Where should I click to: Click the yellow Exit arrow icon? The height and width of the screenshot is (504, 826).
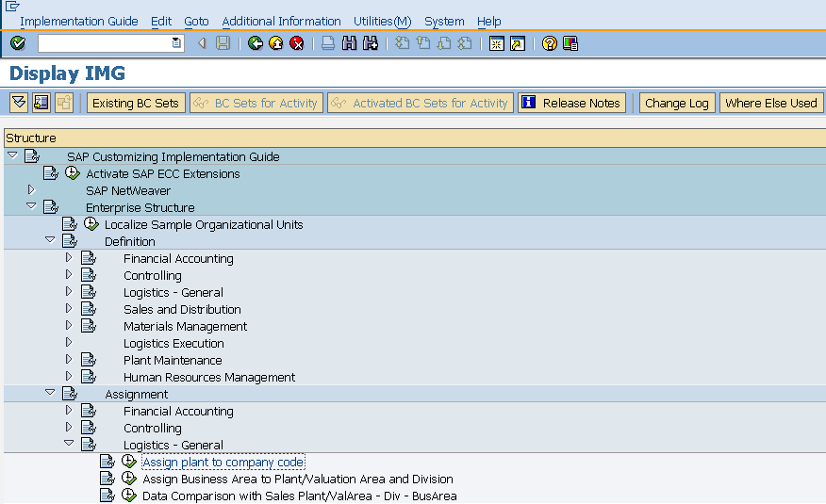(x=276, y=43)
